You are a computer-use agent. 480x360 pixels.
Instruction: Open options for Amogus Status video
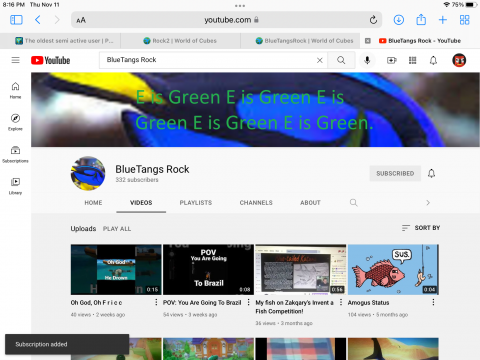433,302
